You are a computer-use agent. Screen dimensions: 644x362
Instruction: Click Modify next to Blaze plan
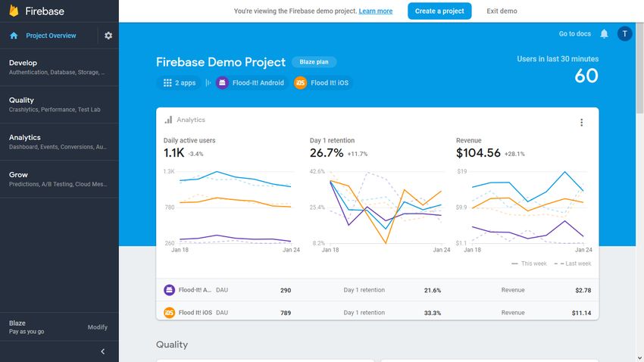tap(97, 327)
